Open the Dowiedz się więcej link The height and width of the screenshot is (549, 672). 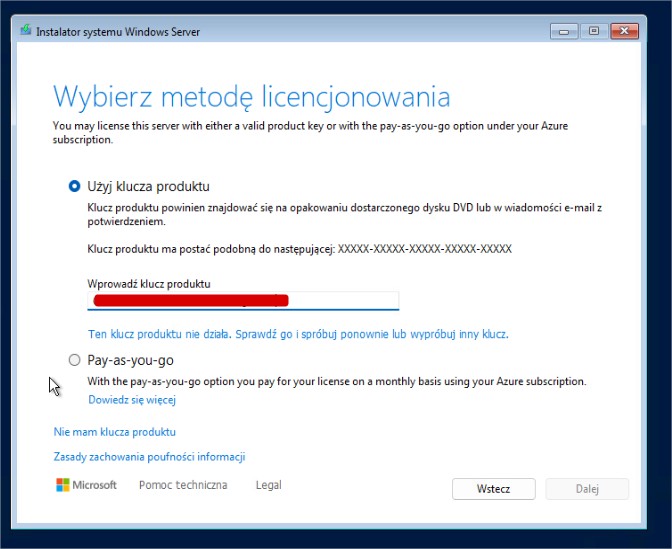click(x=132, y=400)
